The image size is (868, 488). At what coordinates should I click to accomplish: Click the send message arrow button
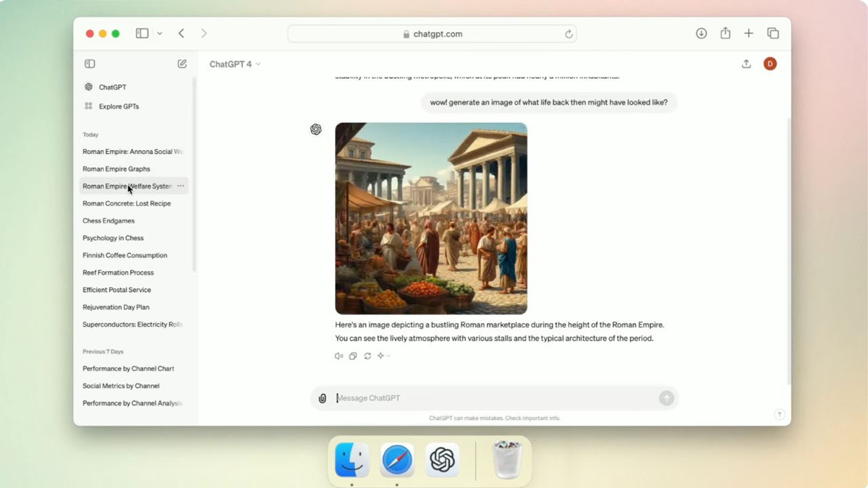666,398
